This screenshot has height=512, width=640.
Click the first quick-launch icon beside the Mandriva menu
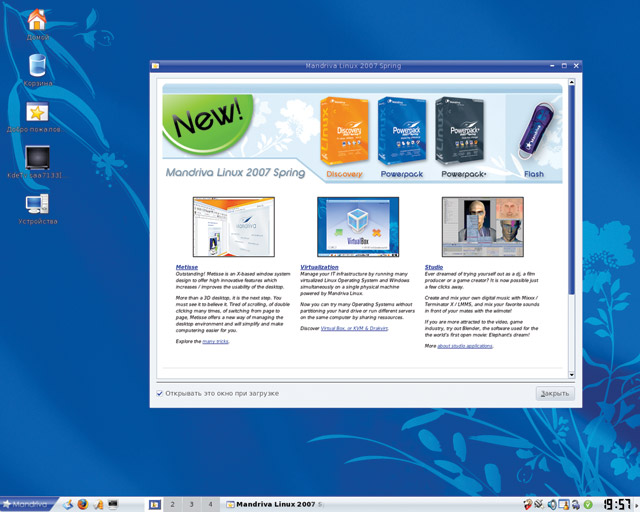click(x=68, y=505)
